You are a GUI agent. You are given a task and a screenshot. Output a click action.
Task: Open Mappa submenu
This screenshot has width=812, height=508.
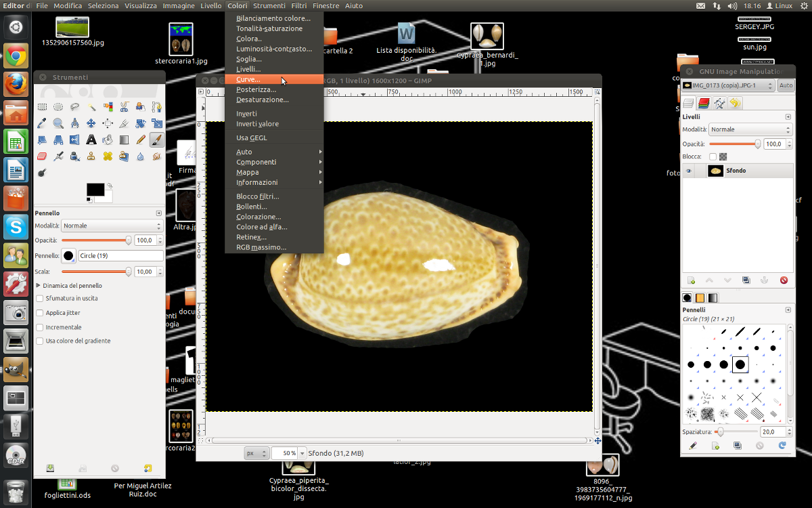click(x=274, y=172)
